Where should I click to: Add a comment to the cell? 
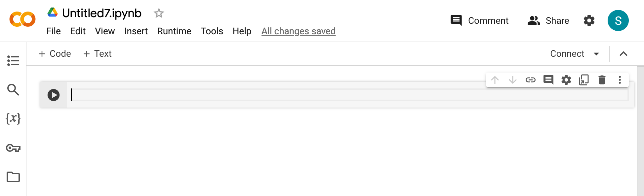coord(548,80)
